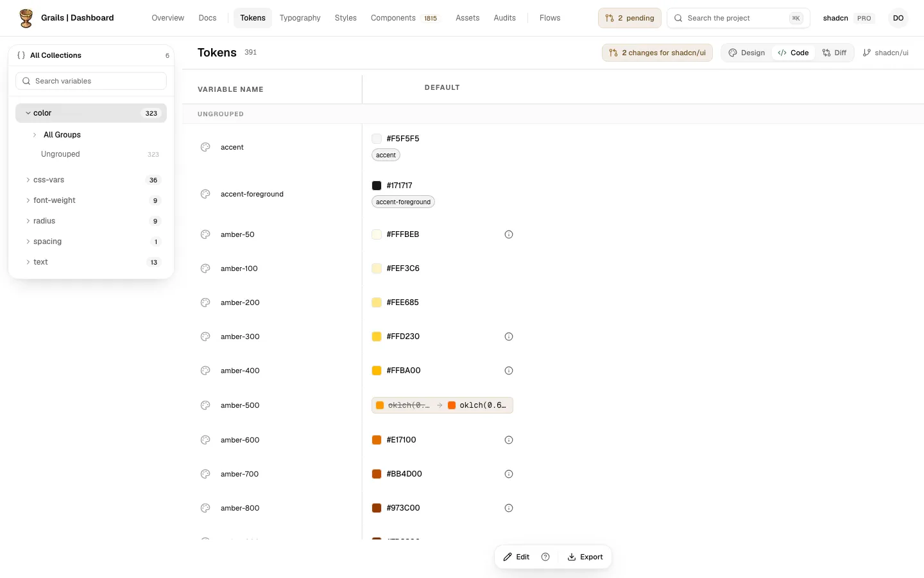Click the Edit button
The height and width of the screenshot is (578, 924).
pos(517,557)
